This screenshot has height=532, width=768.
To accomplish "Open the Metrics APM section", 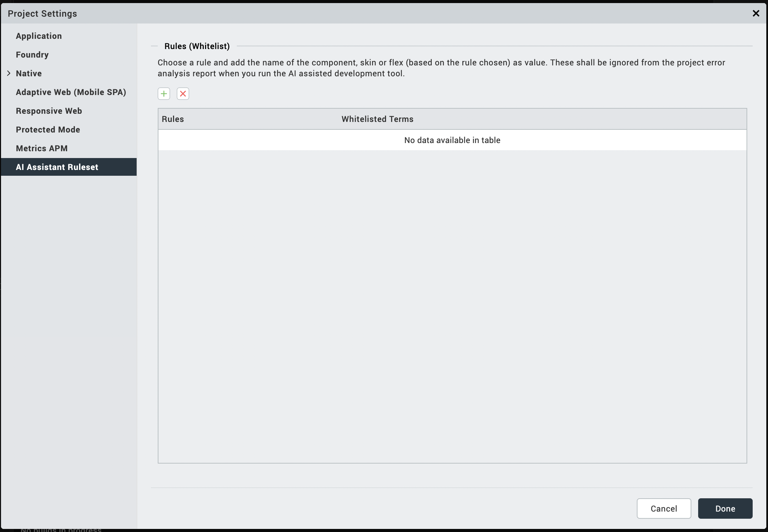I will click(x=42, y=148).
